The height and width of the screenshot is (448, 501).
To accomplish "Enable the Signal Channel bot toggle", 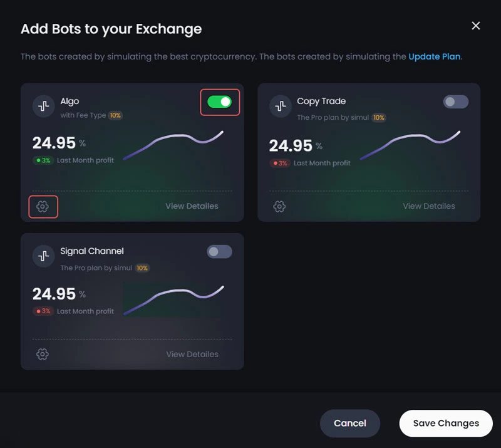I will pos(219,251).
